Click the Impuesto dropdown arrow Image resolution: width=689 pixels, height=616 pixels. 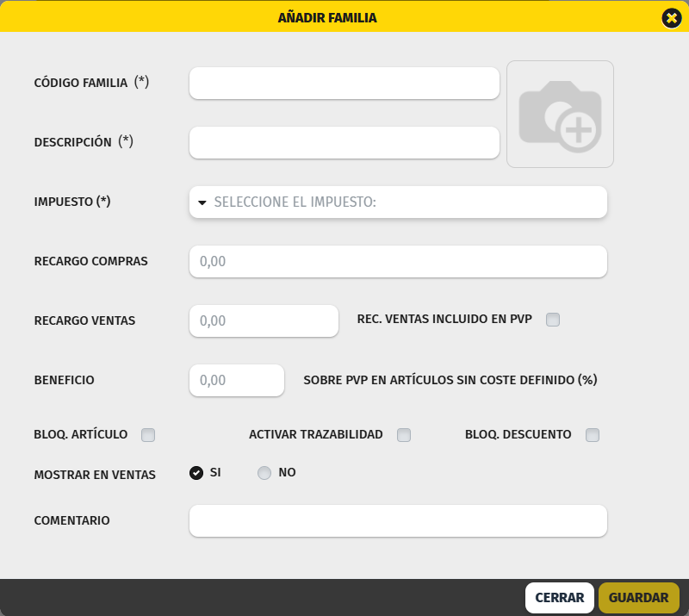(202, 203)
